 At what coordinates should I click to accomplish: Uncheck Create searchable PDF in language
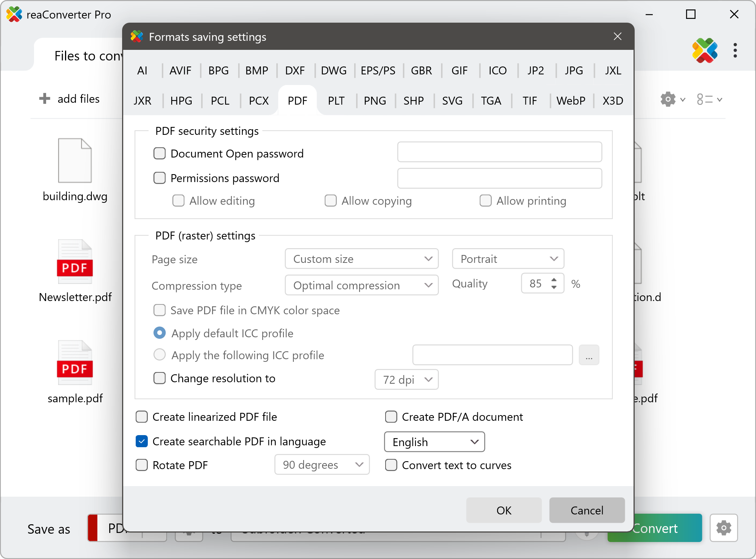[x=142, y=441]
